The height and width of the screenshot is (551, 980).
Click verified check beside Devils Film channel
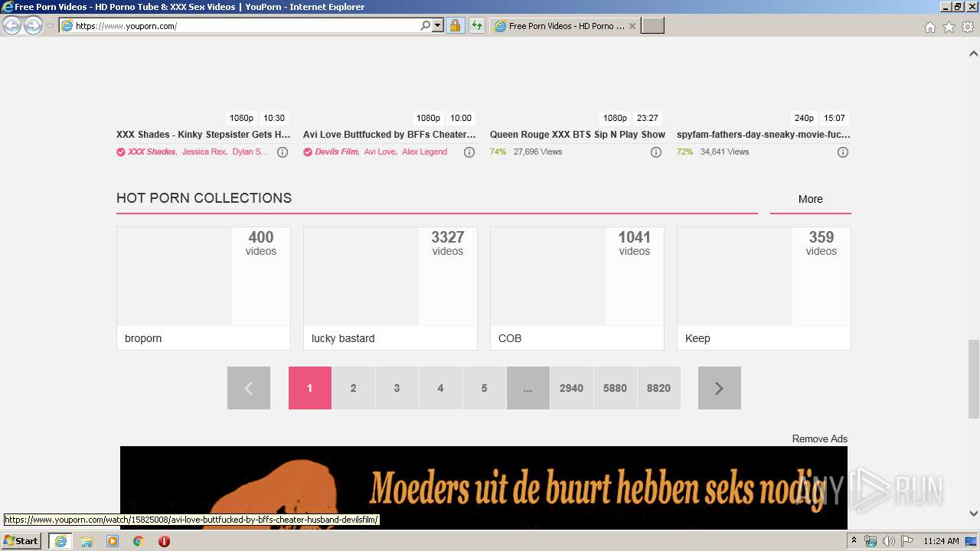308,152
